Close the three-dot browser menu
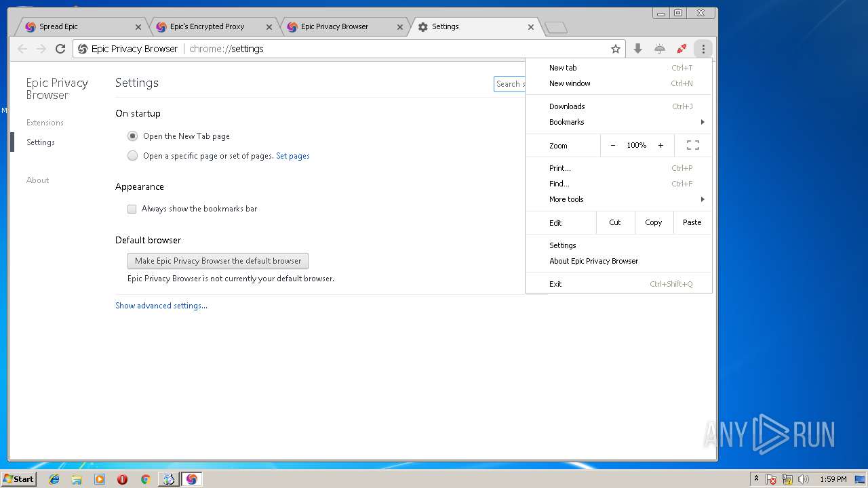 (x=703, y=49)
